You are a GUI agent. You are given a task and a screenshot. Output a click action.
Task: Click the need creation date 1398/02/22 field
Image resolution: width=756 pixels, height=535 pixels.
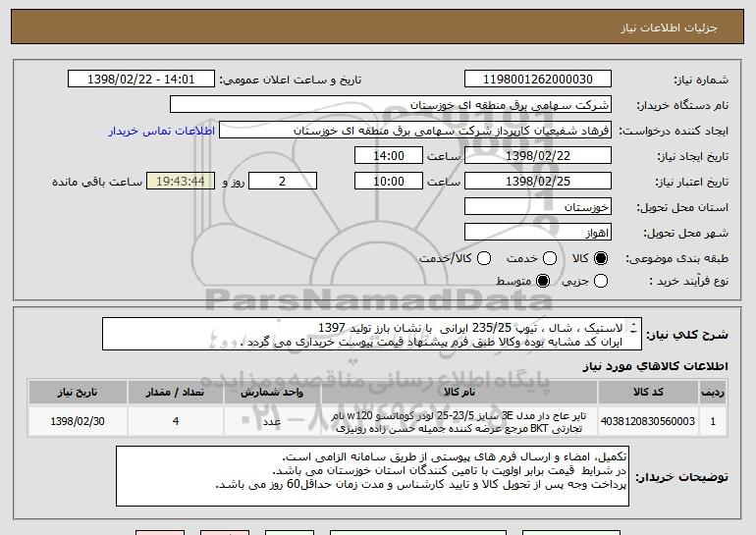[538, 156]
